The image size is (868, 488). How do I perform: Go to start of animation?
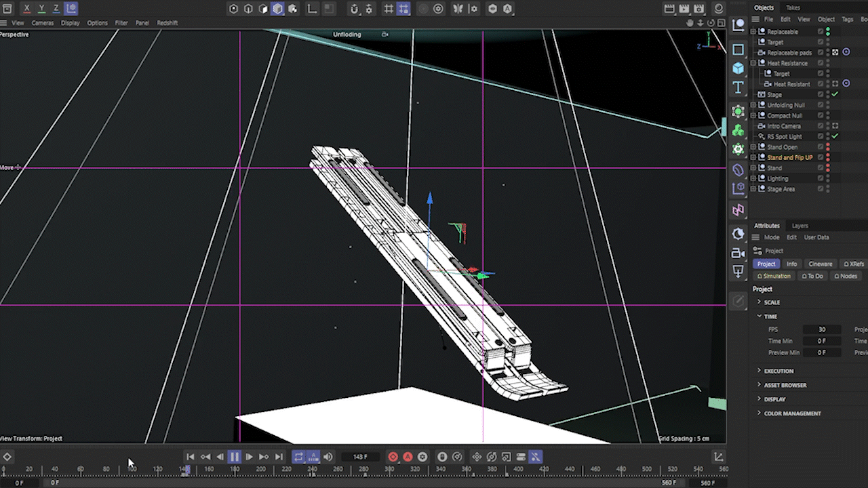pos(191,457)
